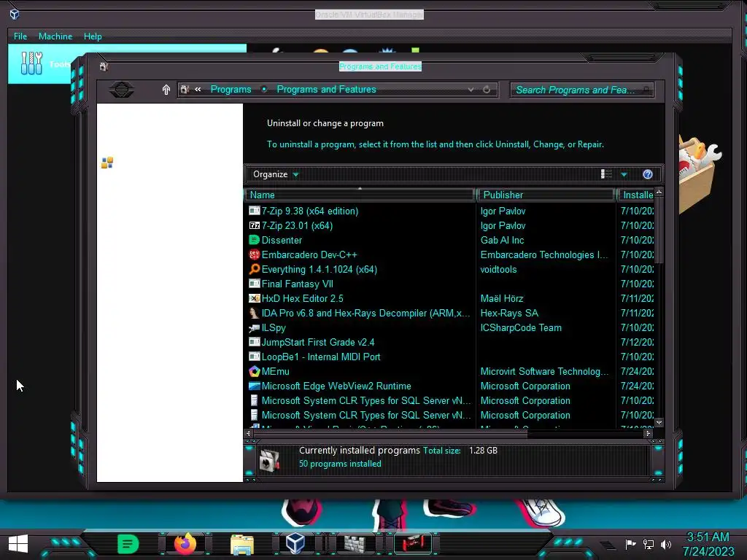
Task: Switch to VirtualBox taskbar icon
Action: (295, 543)
